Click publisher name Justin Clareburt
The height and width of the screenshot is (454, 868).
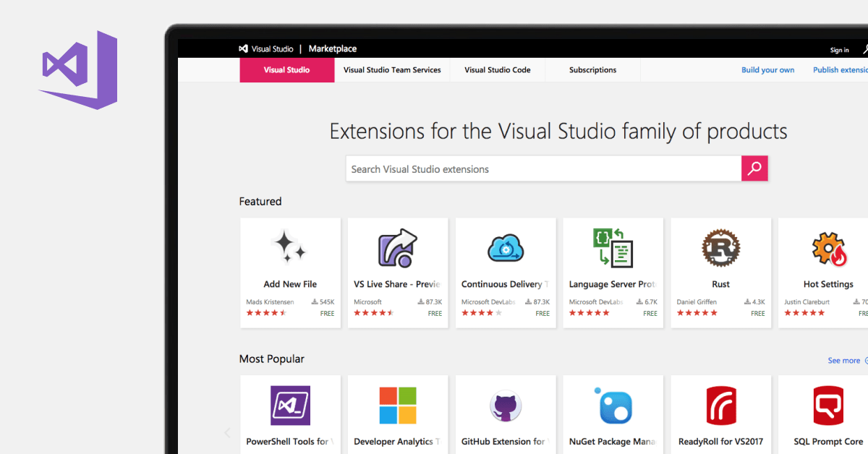click(805, 301)
